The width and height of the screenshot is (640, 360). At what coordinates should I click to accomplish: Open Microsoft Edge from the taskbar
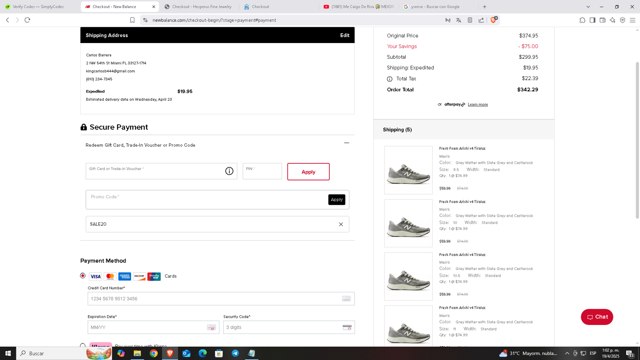tap(202, 353)
